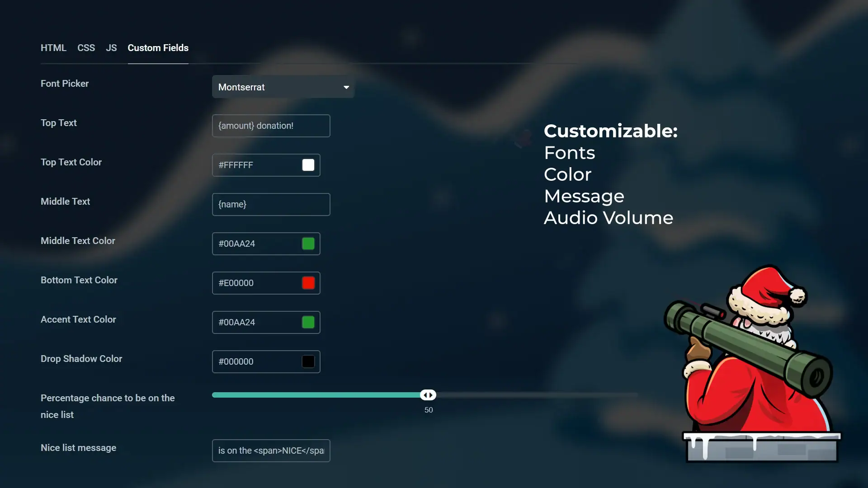
Task: Open the black Drop Shadow Color swatch
Action: coord(308,361)
